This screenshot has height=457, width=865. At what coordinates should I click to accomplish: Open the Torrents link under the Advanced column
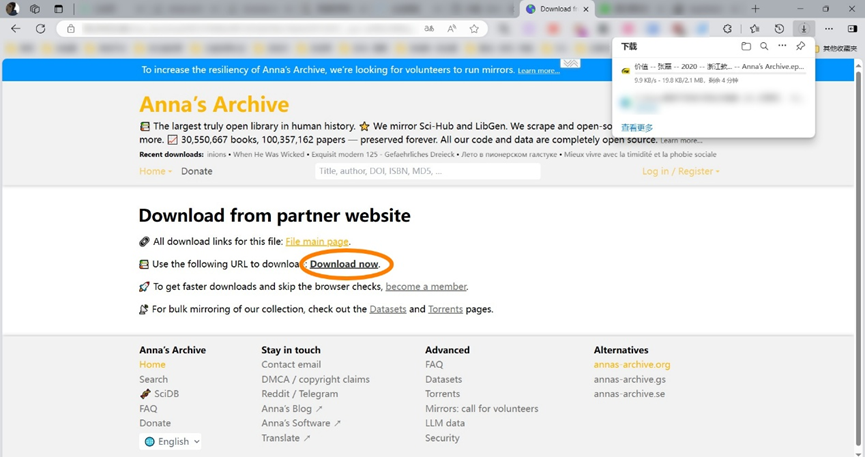click(442, 394)
